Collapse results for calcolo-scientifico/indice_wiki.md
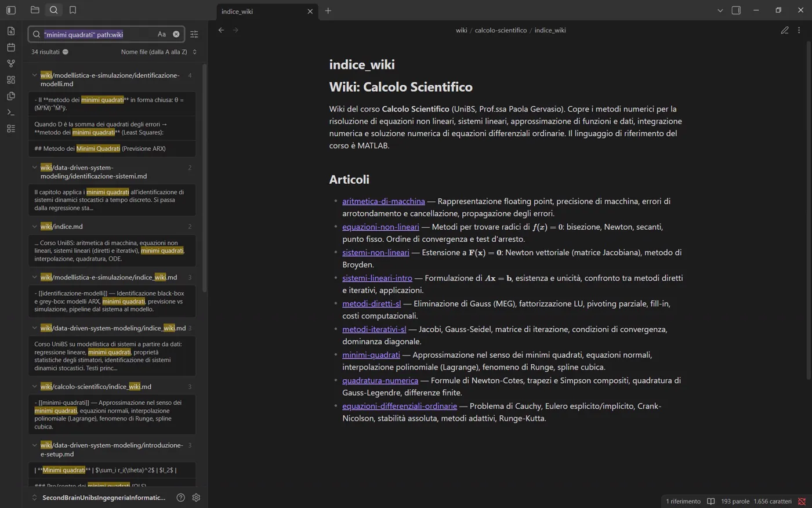Viewport: 812px width, 508px height. pyautogui.click(x=34, y=387)
